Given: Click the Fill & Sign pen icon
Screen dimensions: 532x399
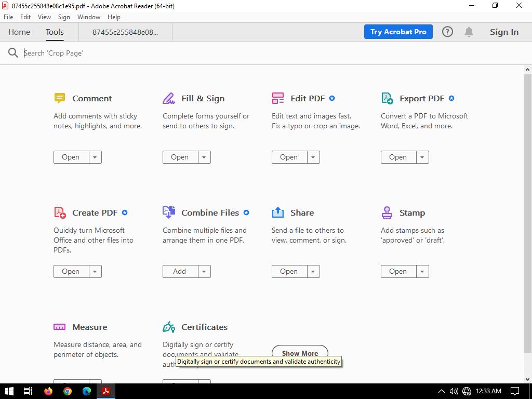Looking at the screenshot, I should 169,98.
